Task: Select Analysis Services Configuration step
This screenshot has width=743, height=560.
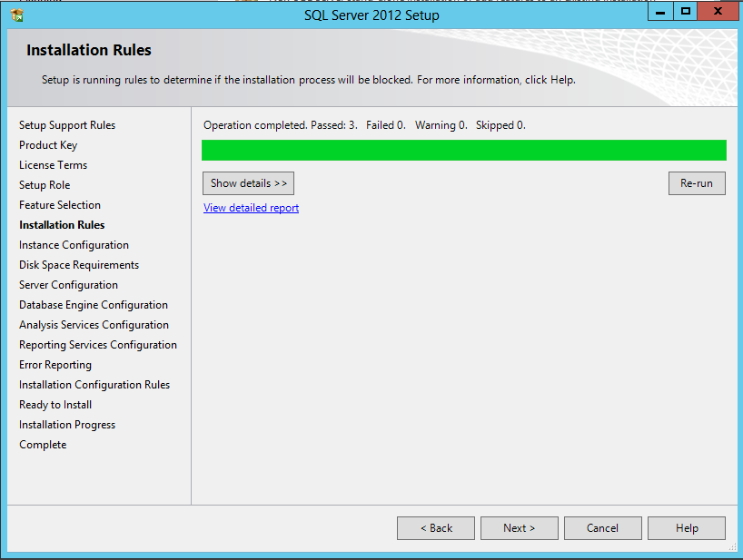Action: pyautogui.click(x=94, y=325)
